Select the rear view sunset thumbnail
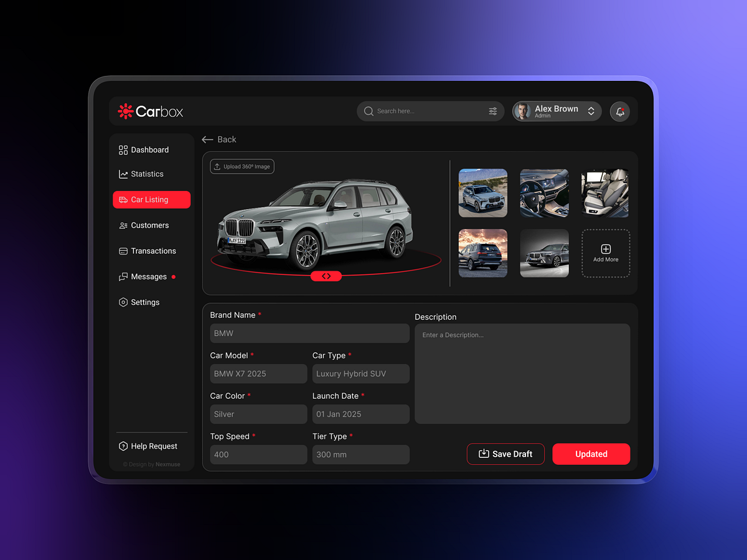The height and width of the screenshot is (560, 747). coord(483,253)
